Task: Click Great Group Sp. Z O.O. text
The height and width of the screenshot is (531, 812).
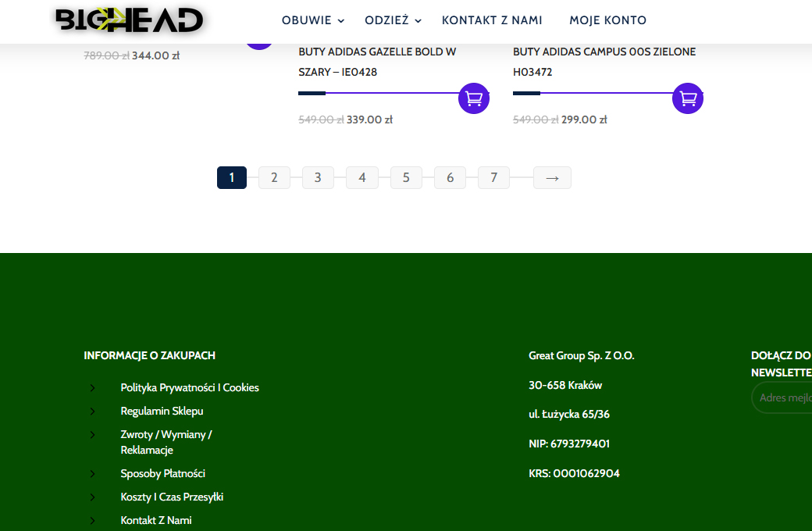Action: 581,355
